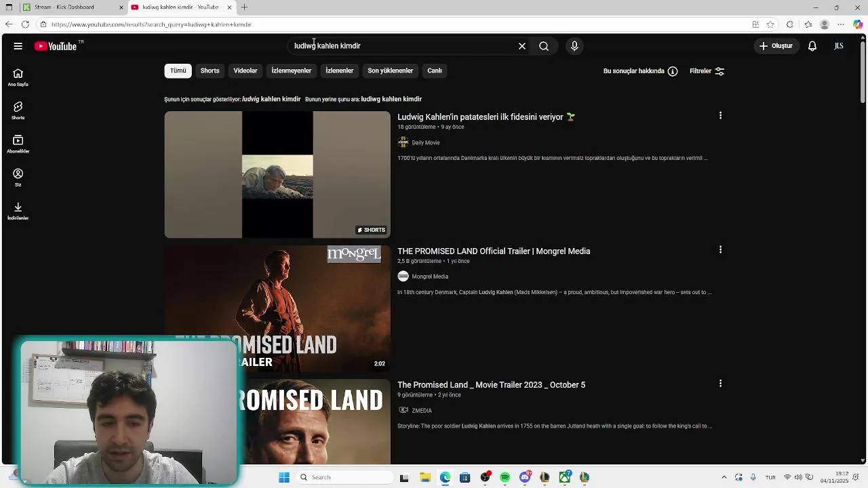Bookmark this page with the star icon

[x=770, y=24]
